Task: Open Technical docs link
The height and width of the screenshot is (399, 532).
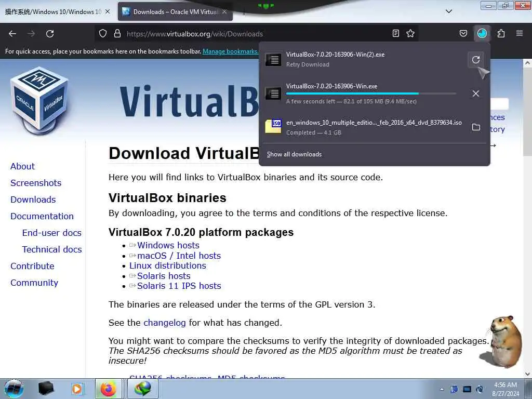Action: tap(52, 249)
